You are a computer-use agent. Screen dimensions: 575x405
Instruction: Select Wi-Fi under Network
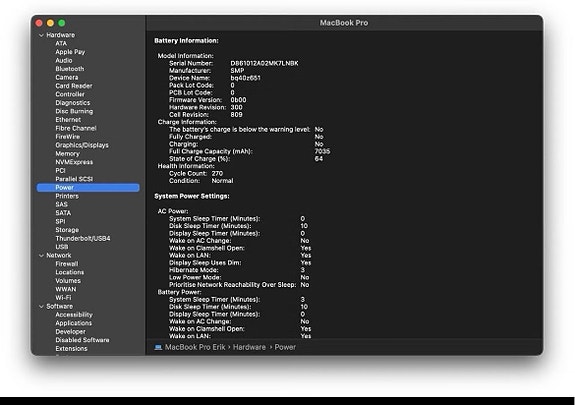(63, 298)
